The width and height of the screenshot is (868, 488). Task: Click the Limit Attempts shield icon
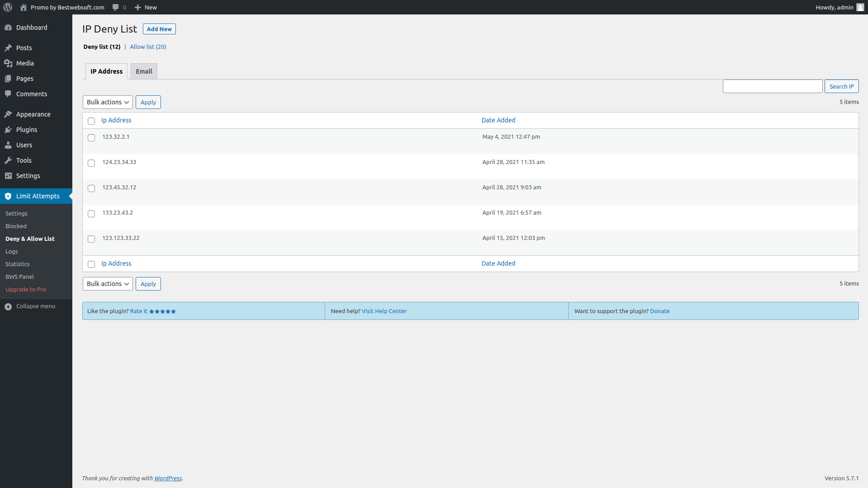click(8, 196)
